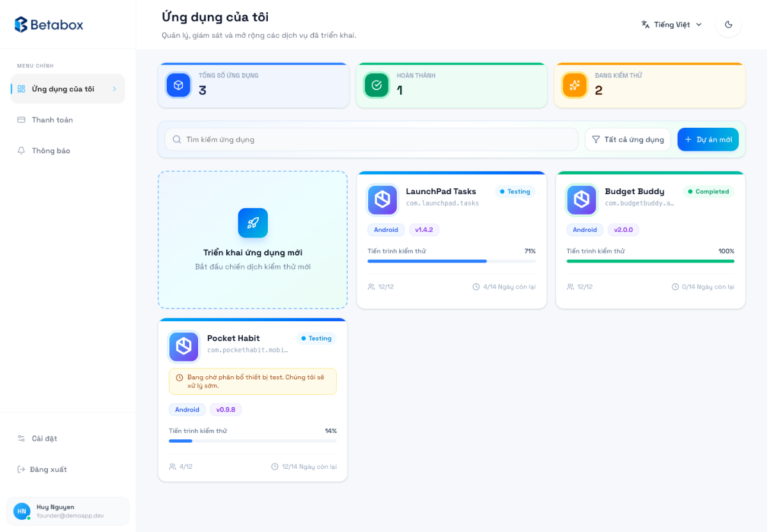Click the Pocket Habit app icon
Viewport: 767px width, 532px height.
183,347
